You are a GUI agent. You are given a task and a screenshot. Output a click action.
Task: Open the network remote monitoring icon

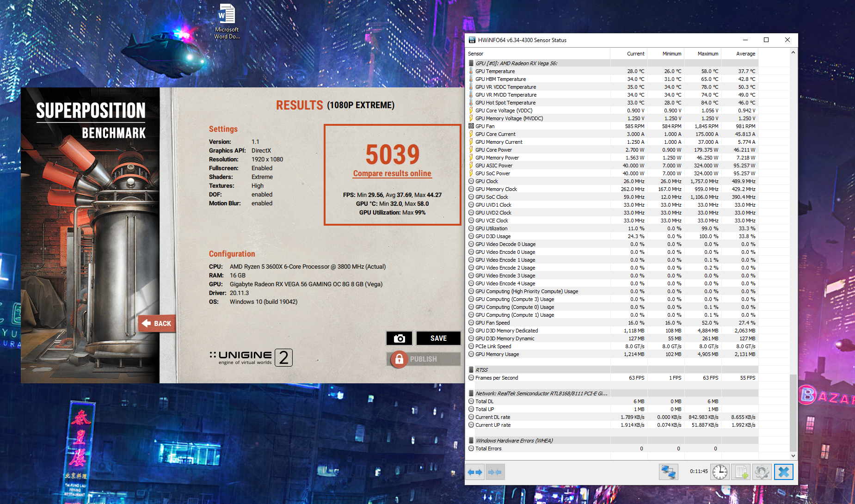[x=668, y=472]
